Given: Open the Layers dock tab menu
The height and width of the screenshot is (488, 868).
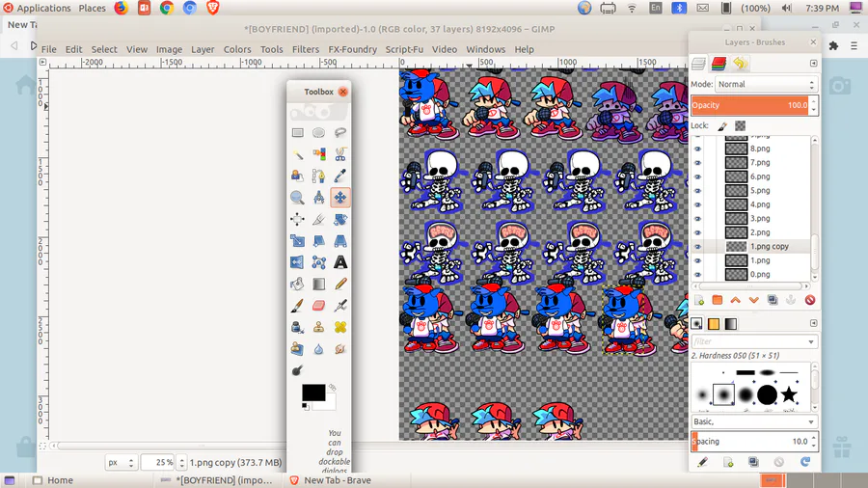Looking at the screenshot, I should tap(813, 64).
